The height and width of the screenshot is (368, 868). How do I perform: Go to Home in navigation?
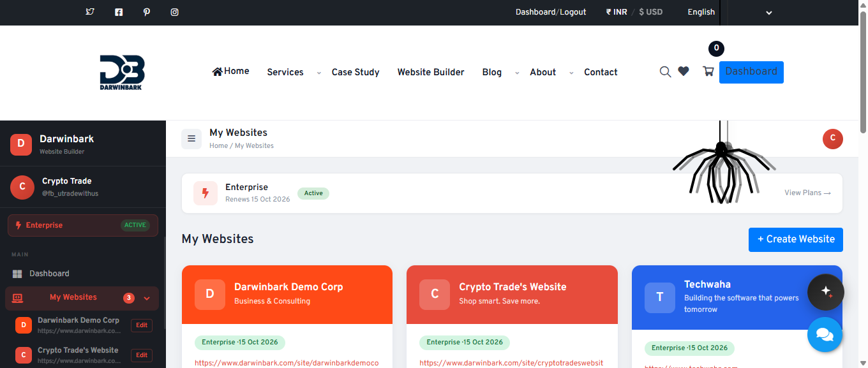click(x=230, y=71)
